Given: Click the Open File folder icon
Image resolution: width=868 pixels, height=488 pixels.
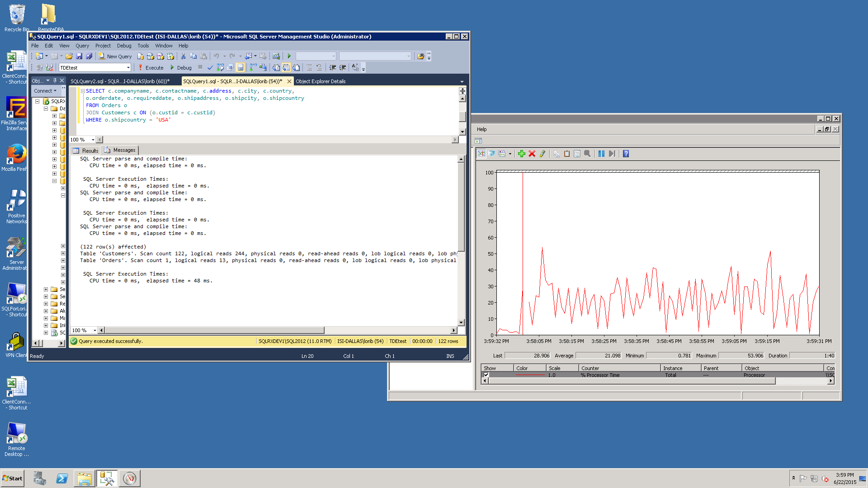Looking at the screenshot, I should coord(69,56).
